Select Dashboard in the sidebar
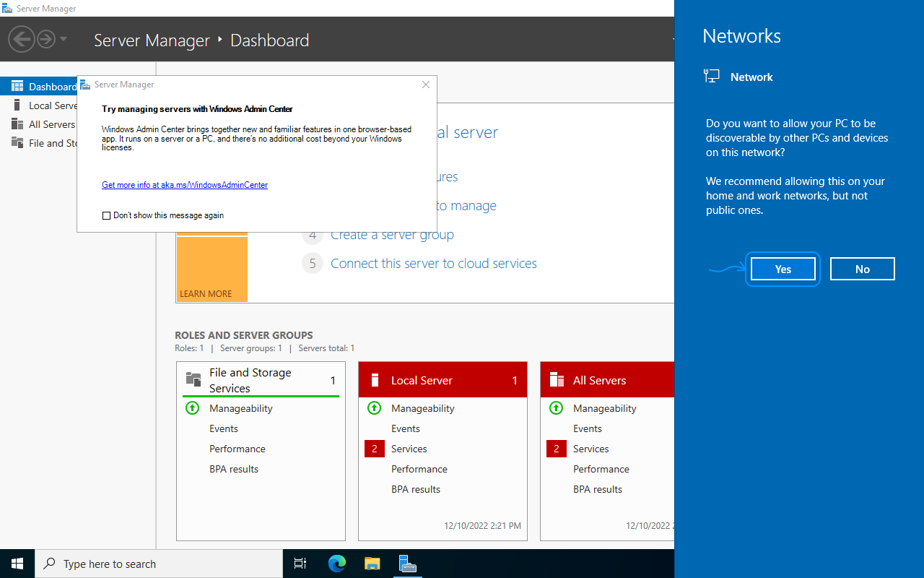The height and width of the screenshot is (578, 924). pyautogui.click(x=39, y=87)
